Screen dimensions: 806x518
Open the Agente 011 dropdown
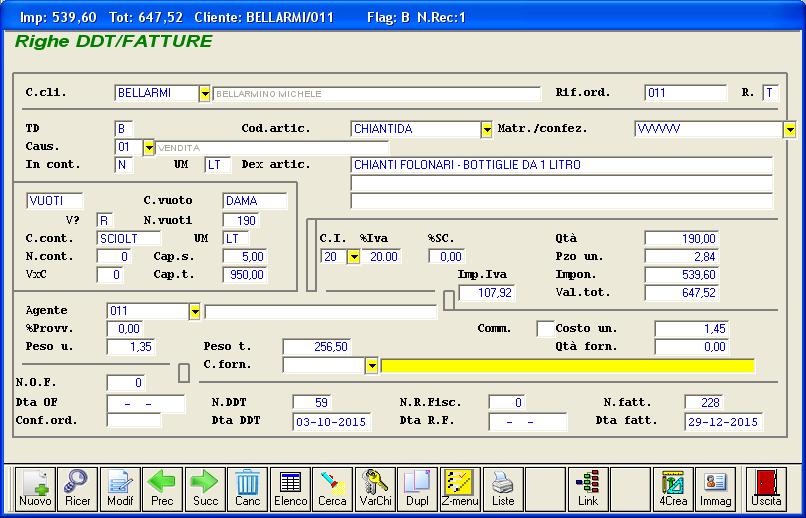tap(194, 312)
